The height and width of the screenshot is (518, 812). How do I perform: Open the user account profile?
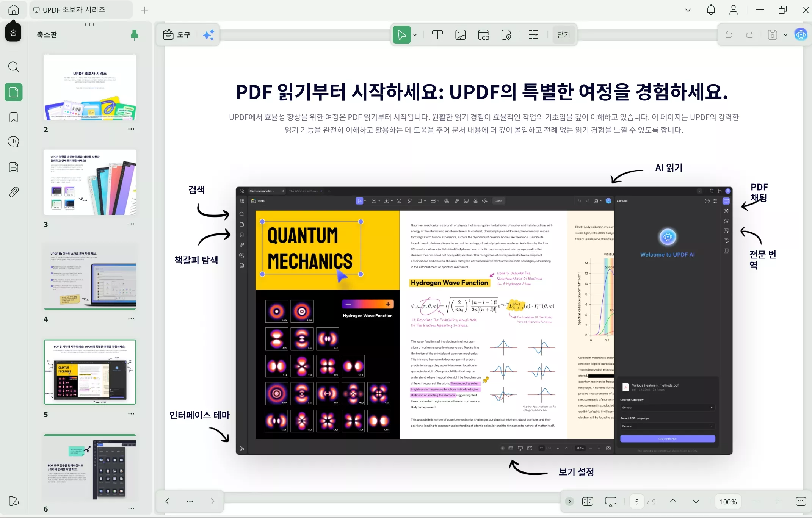[734, 10]
